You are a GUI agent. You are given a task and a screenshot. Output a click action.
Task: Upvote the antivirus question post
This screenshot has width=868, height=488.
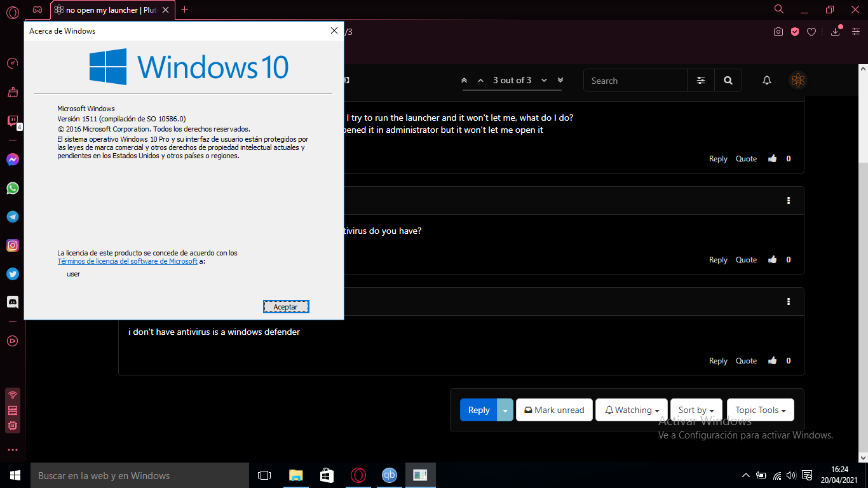(x=772, y=259)
